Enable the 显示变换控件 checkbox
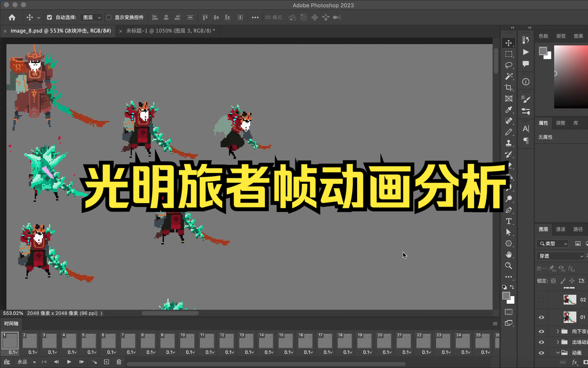The height and width of the screenshot is (368, 588). (109, 17)
